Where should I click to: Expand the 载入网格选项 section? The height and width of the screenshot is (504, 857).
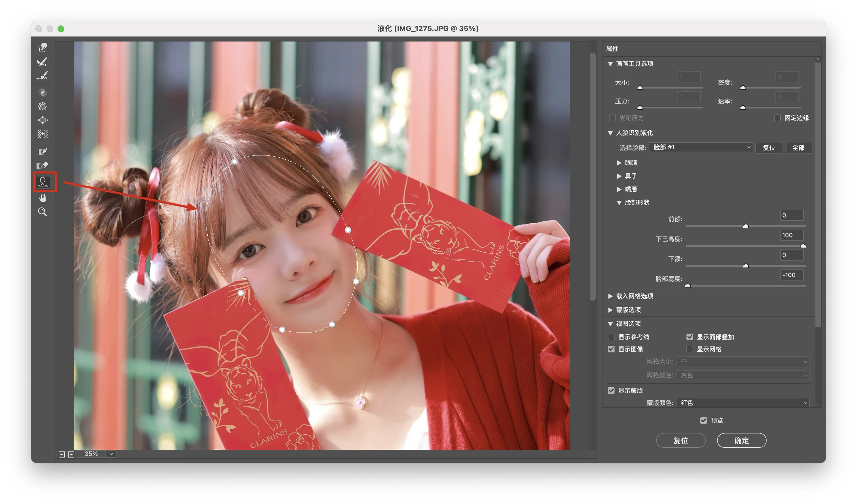[x=610, y=296]
